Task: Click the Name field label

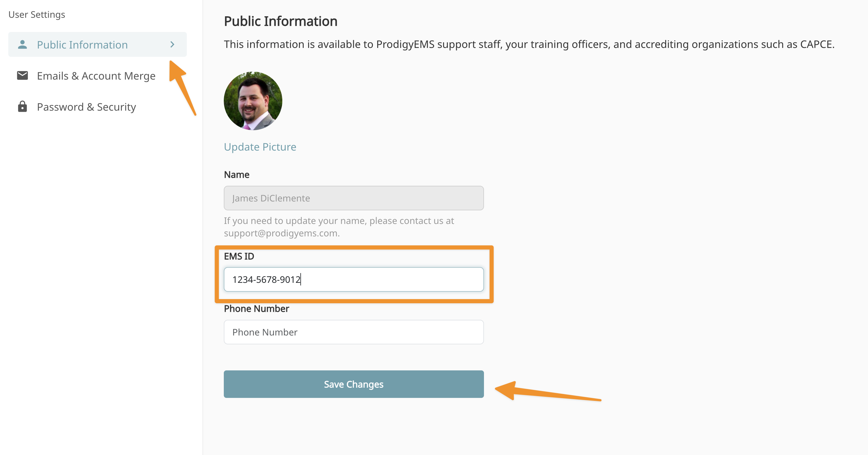Action: coord(237,175)
